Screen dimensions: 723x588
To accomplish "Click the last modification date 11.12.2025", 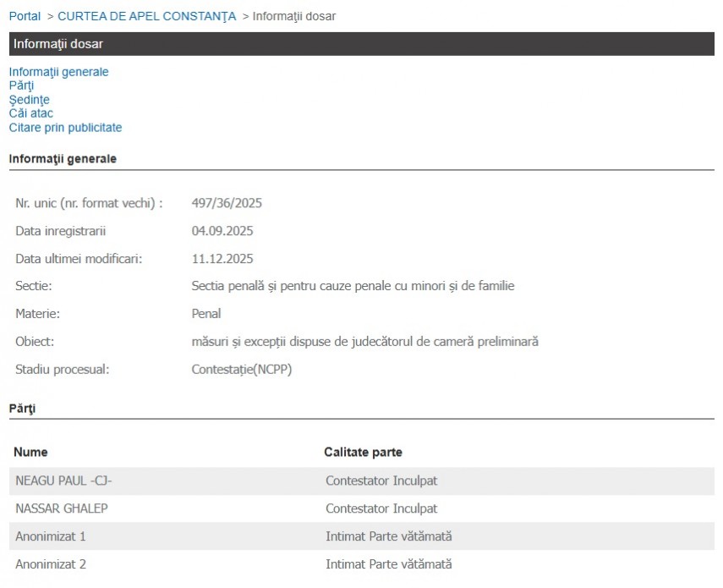I will [222, 259].
